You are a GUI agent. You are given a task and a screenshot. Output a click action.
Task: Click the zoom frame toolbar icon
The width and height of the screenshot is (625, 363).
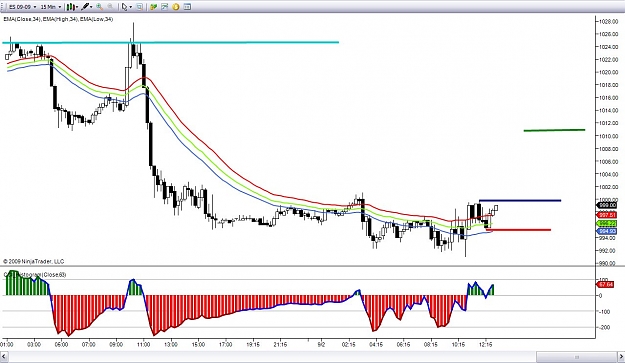139,7
